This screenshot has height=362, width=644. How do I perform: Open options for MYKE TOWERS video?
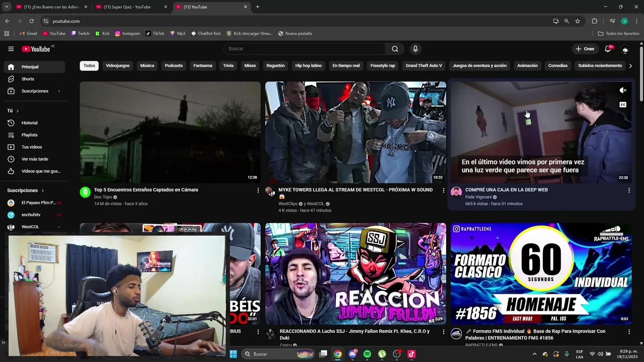pyautogui.click(x=443, y=191)
